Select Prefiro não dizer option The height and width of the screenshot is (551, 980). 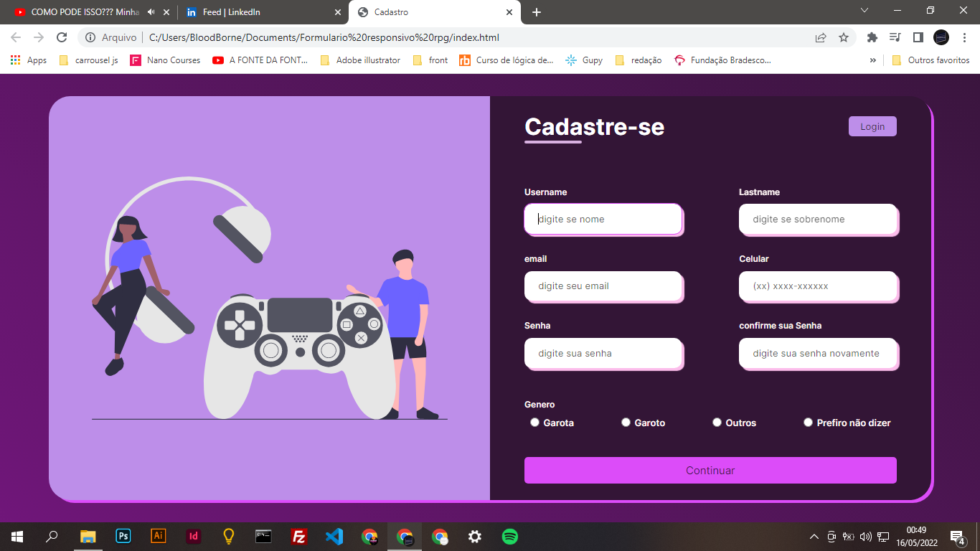coord(808,422)
